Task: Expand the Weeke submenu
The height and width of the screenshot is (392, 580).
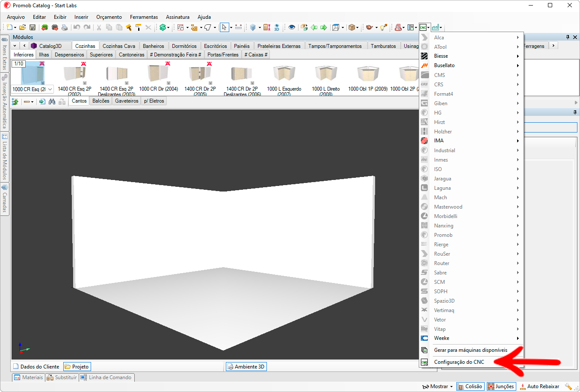Action: pos(471,338)
